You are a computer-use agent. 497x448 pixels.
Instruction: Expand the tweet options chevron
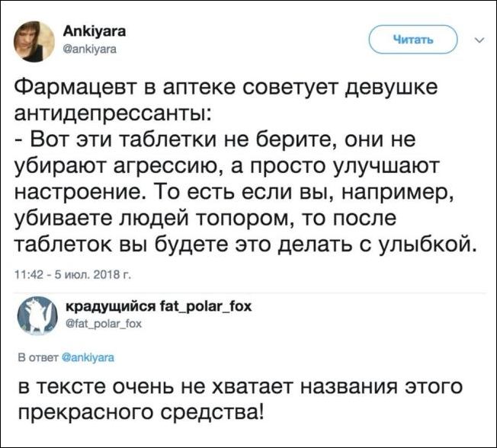tap(479, 40)
